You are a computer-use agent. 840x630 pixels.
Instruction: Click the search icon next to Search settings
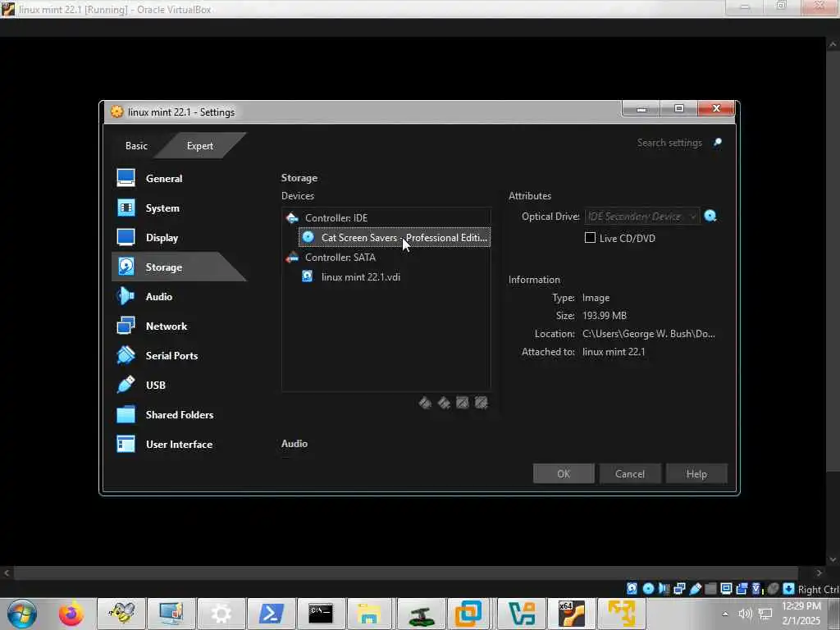tap(717, 142)
